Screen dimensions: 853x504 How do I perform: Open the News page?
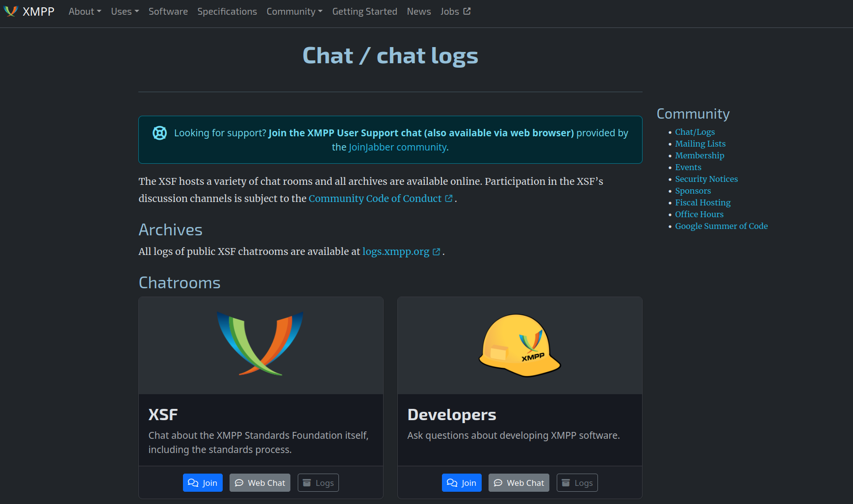pyautogui.click(x=419, y=11)
